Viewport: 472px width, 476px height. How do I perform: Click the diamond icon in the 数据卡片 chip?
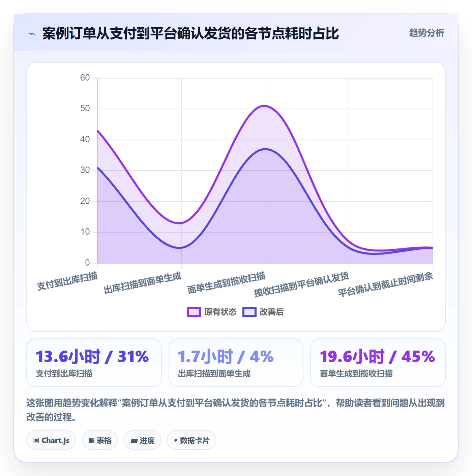[x=176, y=440]
